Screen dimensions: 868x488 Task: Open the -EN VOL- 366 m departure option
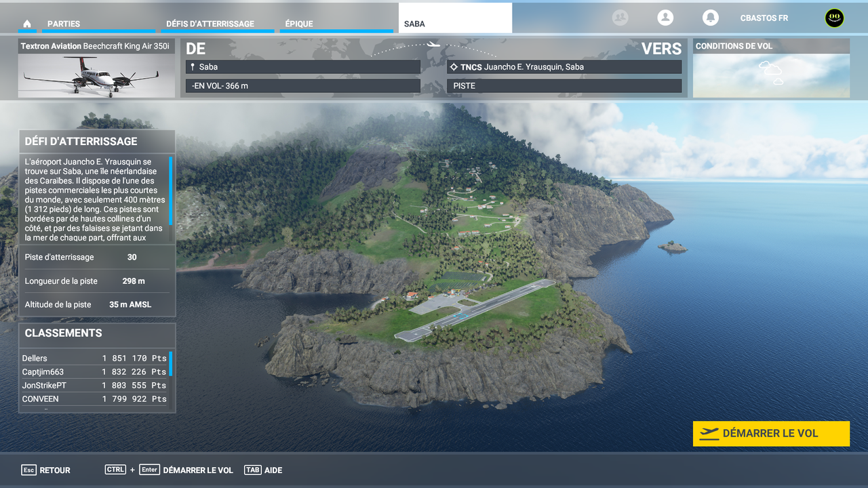pyautogui.click(x=302, y=85)
